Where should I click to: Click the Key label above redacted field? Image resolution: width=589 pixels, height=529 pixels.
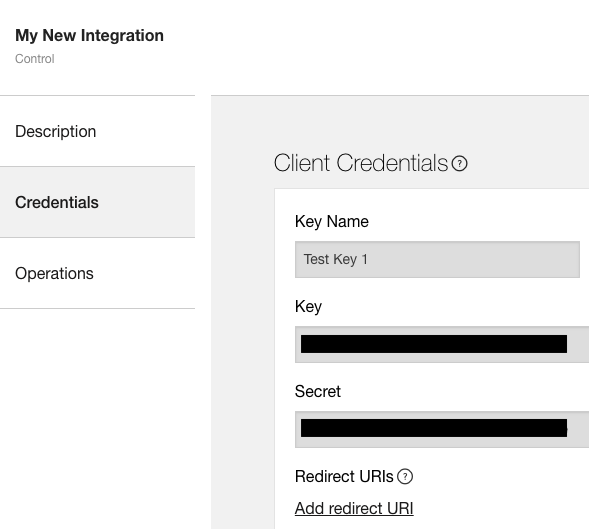(x=308, y=307)
